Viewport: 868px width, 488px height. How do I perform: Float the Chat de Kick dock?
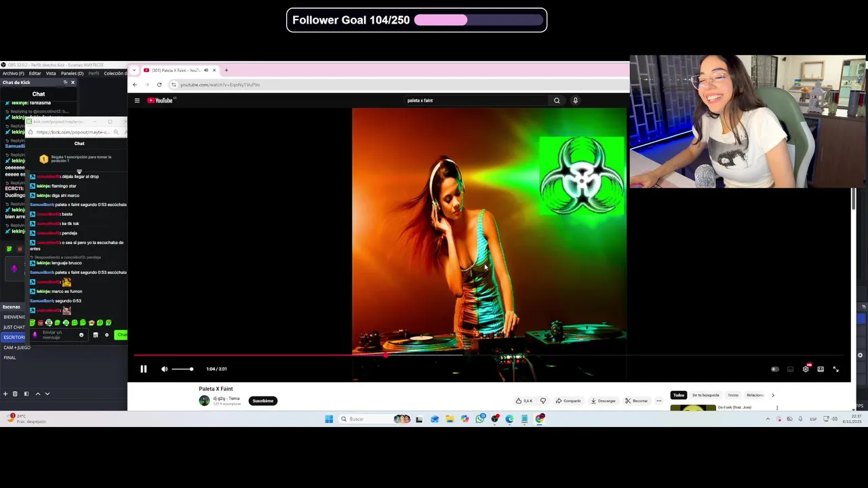click(65, 83)
